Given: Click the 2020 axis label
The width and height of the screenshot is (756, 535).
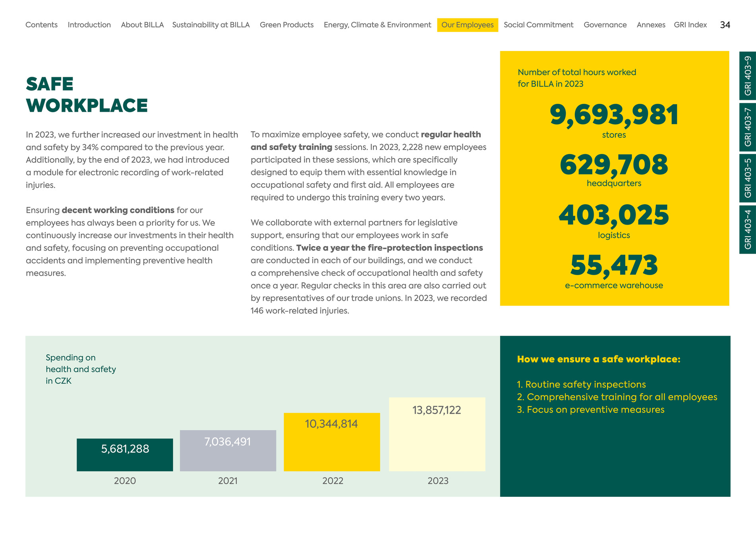Looking at the screenshot, I should [x=125, y=481].
